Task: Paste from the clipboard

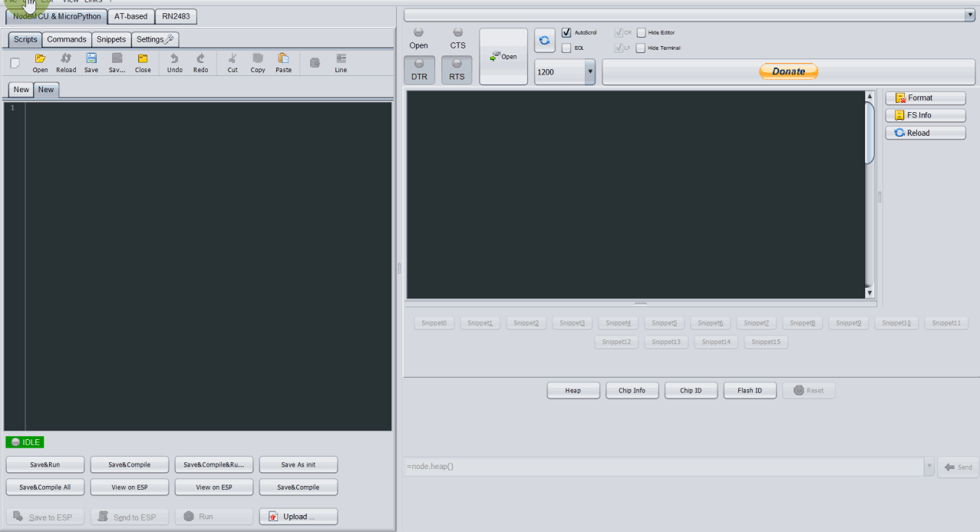Action: (283, 63)
